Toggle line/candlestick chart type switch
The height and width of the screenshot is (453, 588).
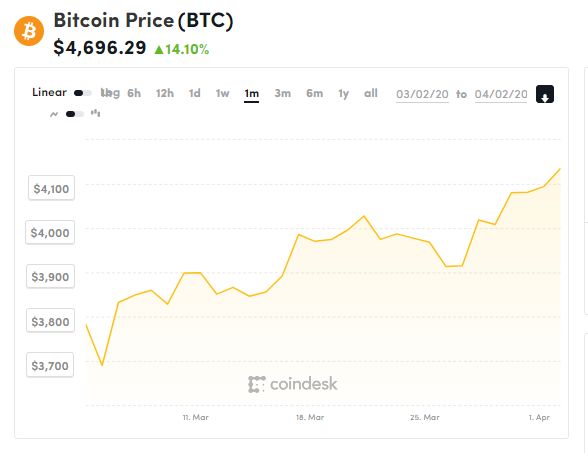pos(75,114)
